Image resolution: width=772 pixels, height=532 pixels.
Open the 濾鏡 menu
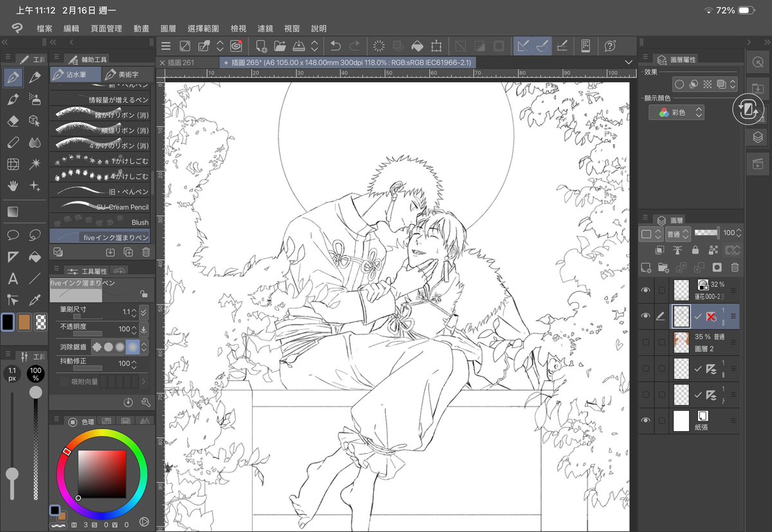(x=265, y=29)
